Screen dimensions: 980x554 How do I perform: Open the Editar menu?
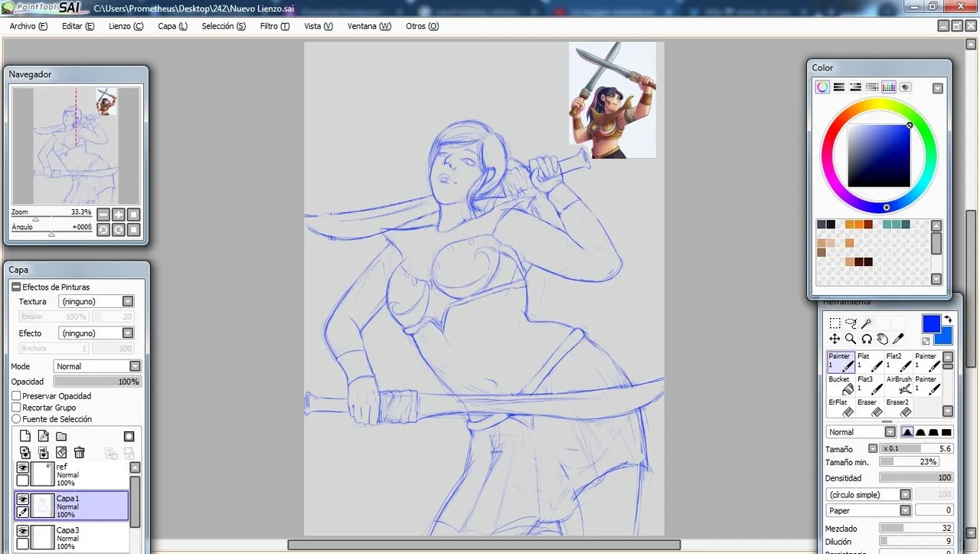point(78,26)
